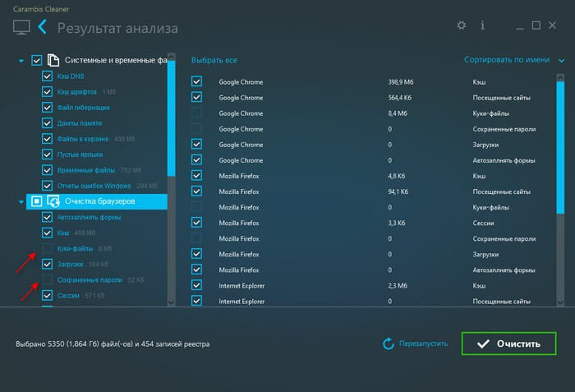Click Сохраненные пароли label in left tree
Screen dimensions: 575x392
[90, 279]
